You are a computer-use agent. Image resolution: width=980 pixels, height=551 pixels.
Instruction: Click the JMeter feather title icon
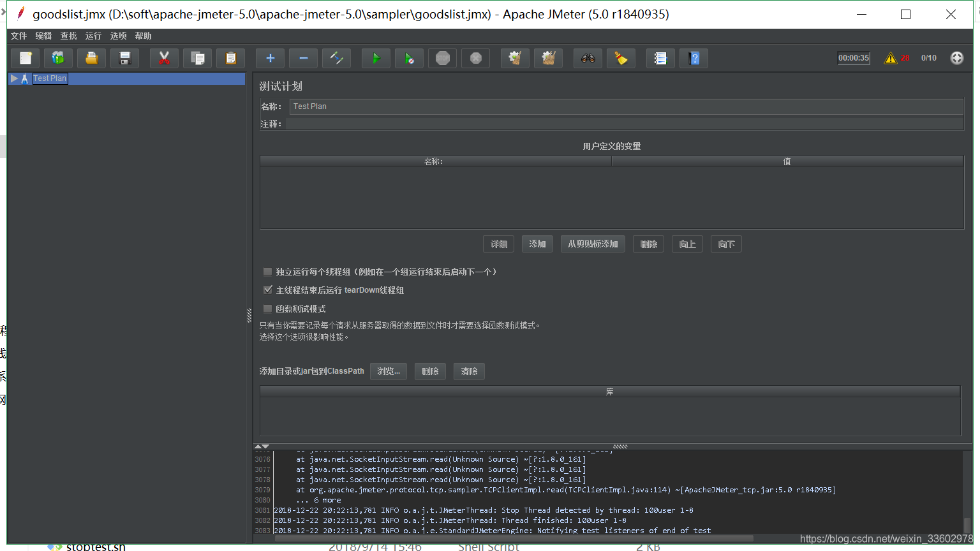21,13
